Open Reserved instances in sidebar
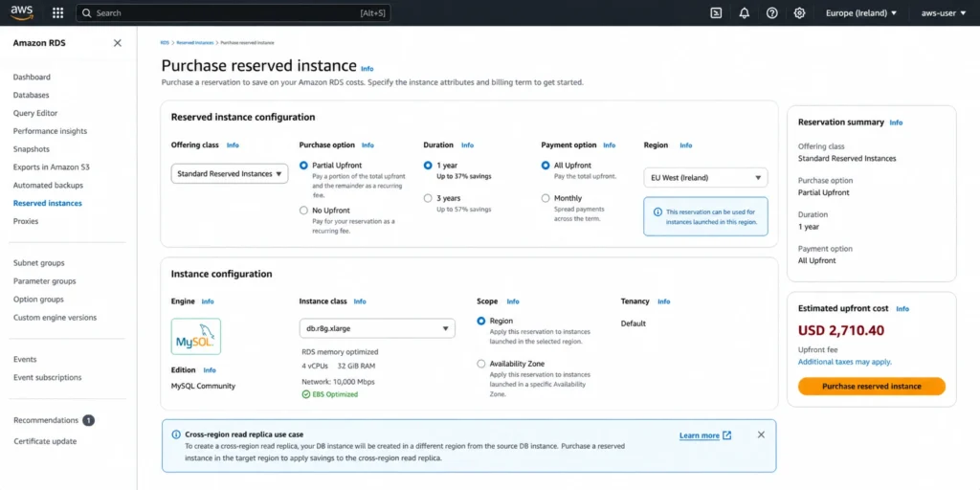The height and width of the screenshot is (490, 980). pos(48,203)
